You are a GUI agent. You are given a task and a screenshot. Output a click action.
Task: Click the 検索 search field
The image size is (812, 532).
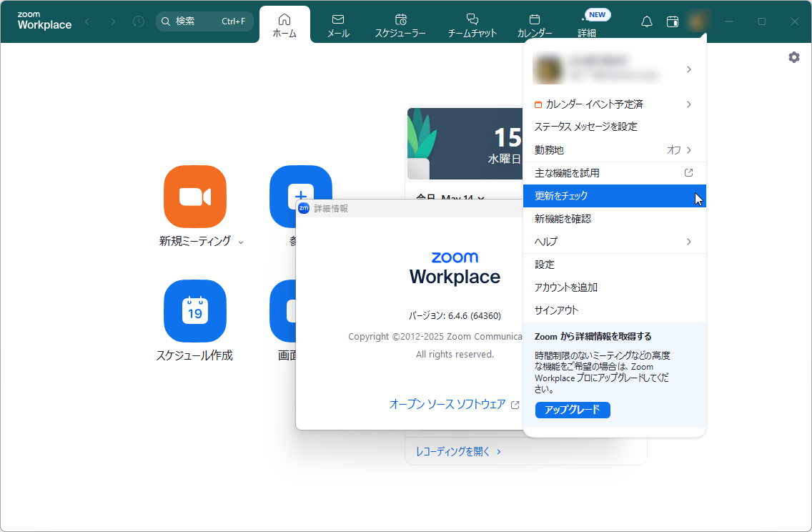pyautogui.click(x=205, y=21)
